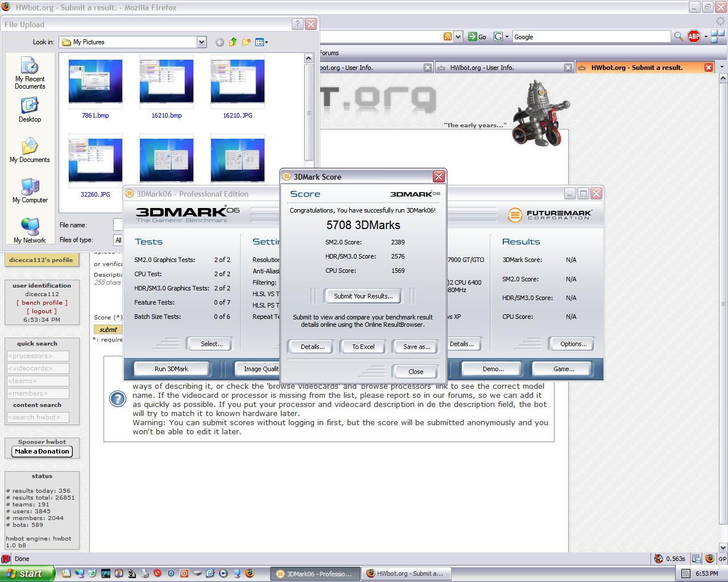Click the processors quick search field
Viewport: 728px width, 582px height.
click(38, 356)
